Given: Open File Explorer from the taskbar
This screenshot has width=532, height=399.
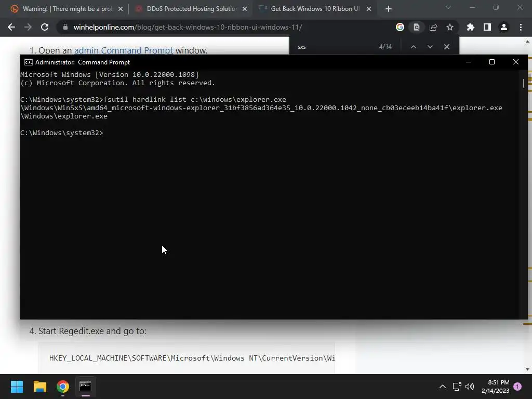Looking at the screenshot, I should [39, 387].
